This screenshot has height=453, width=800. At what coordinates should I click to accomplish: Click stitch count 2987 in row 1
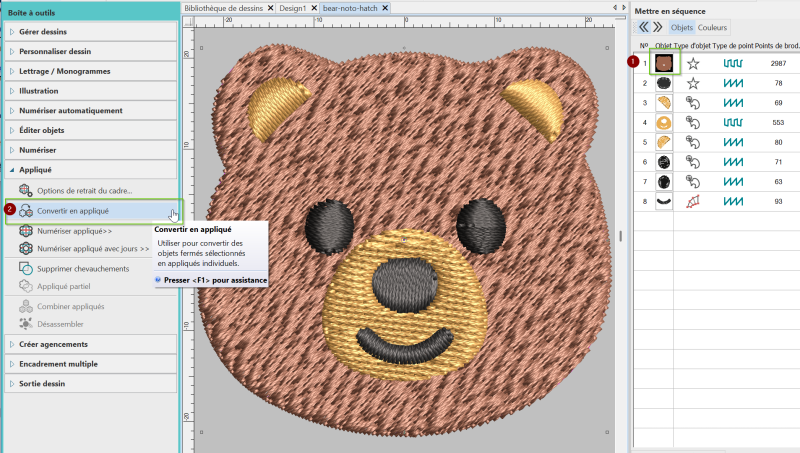(778, 63)
